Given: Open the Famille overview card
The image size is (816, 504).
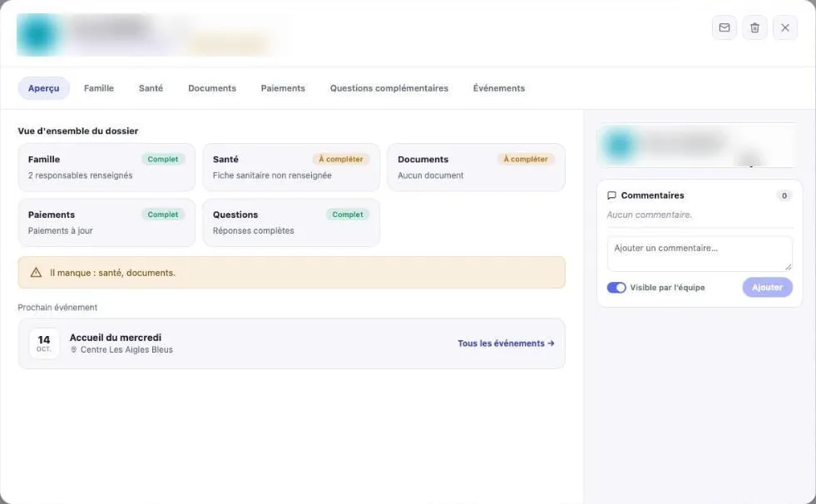Looking at the screenshot, I should tap(106, 167).
